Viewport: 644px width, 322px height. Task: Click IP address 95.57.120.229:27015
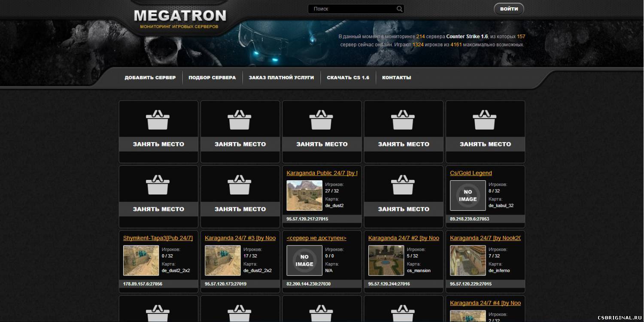[x=471, y=284]
